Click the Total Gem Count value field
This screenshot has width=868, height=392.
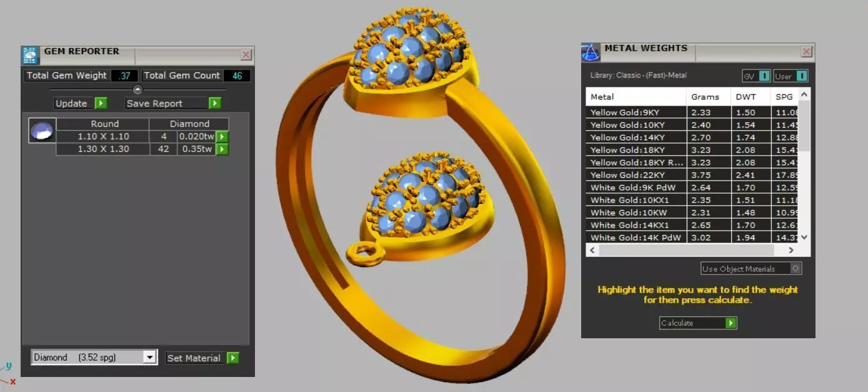click(237, 76)
